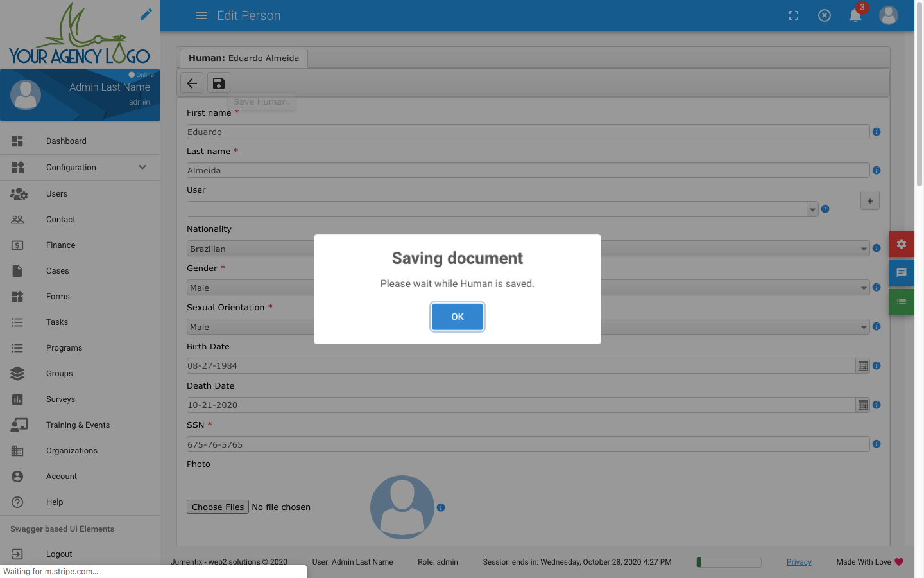Open the green list side tab
This screenshot has height=578, width=924.
click(901, 302)
